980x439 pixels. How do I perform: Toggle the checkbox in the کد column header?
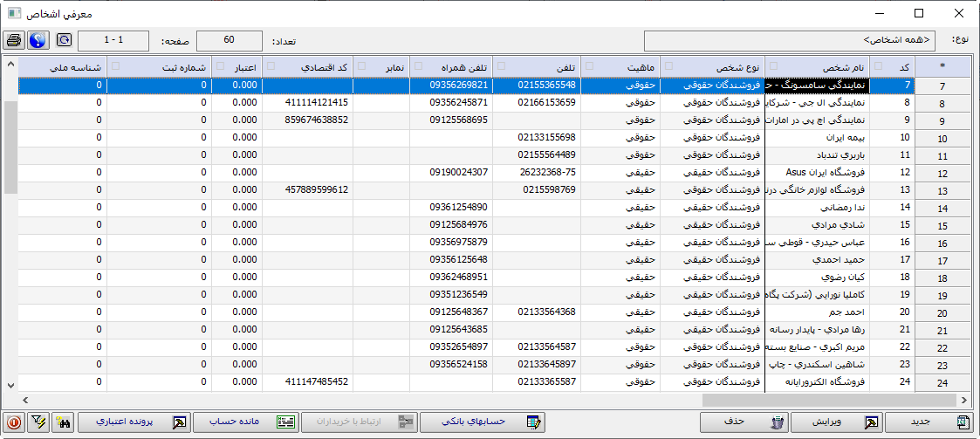point(878,66)
